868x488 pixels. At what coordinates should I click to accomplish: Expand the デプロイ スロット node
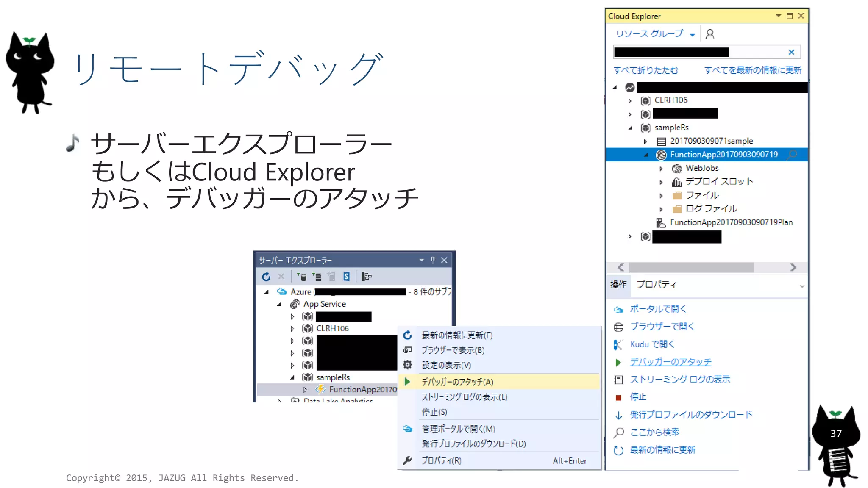pyautogui.click(x=661, y=182)
